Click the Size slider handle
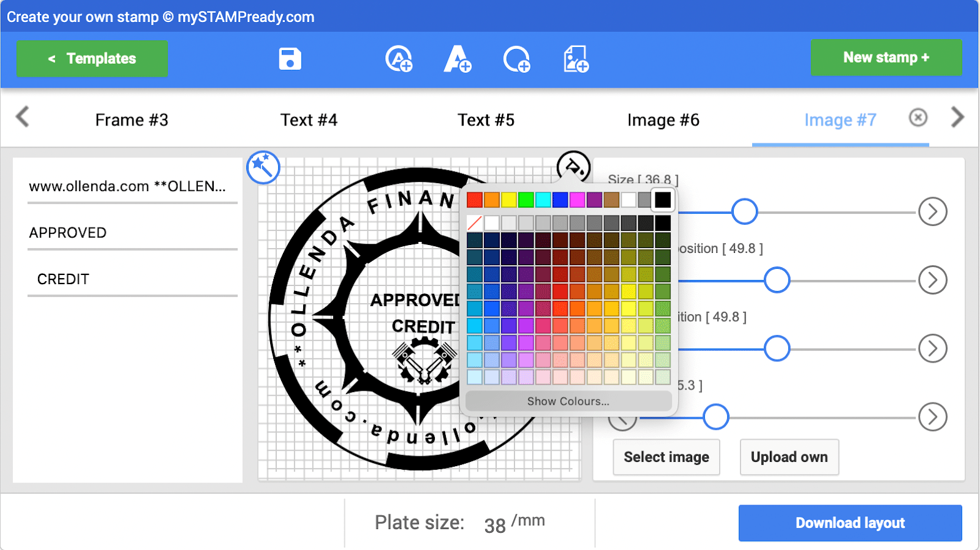980x550 pixels. [745, 212]
